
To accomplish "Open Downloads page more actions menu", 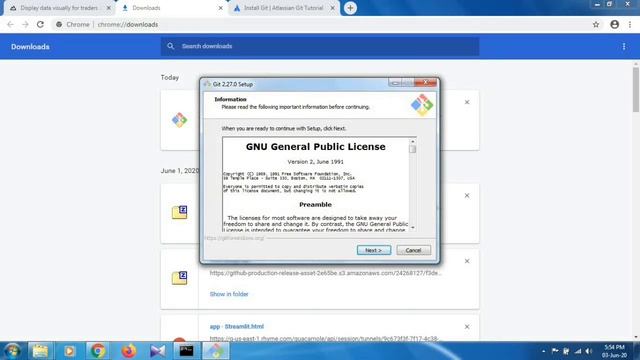I will coord(624,47).
